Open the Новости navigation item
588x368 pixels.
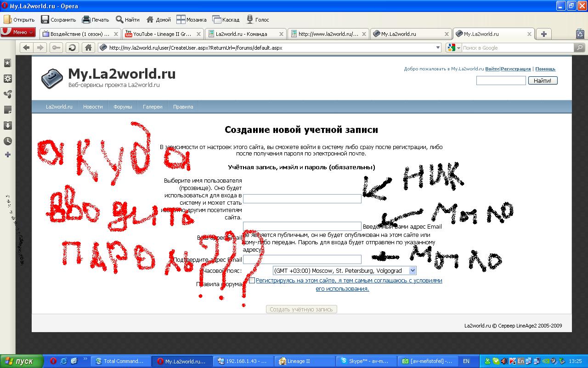(93, 107)
